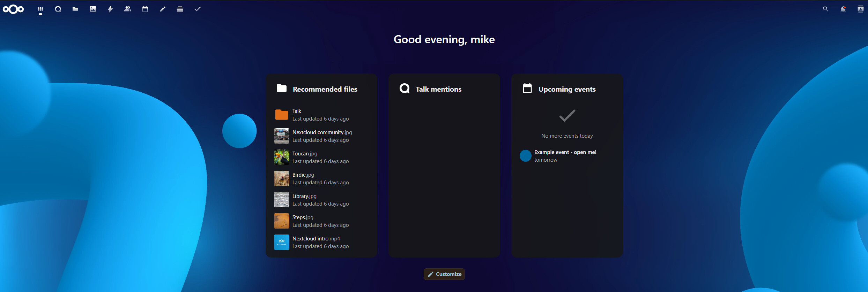Open the Files app icon

[75, 9]
